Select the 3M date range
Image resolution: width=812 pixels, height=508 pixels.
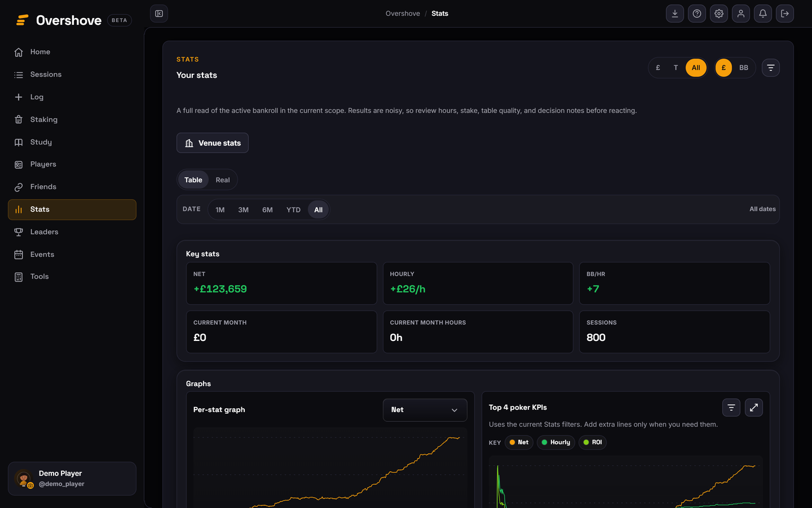pyautogui.click(x=244, y=209)
